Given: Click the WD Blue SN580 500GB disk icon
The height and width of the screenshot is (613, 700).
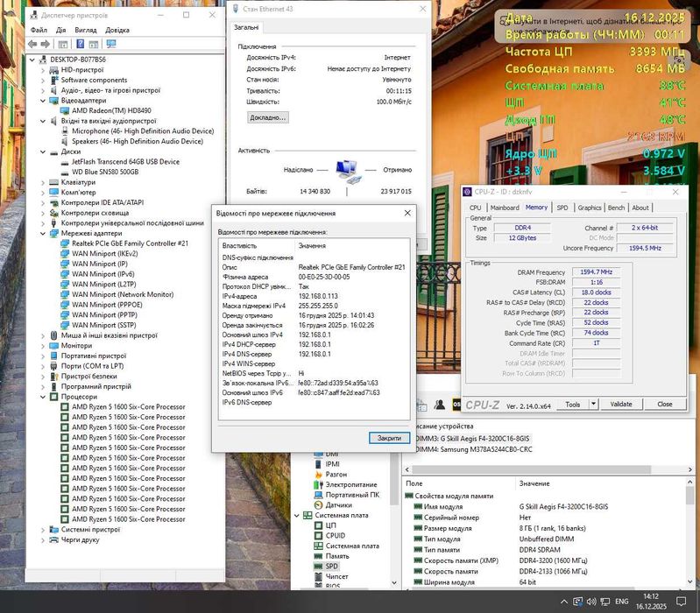Looking at the screenshot, I should pyautogui.click(x=65, y=173).
